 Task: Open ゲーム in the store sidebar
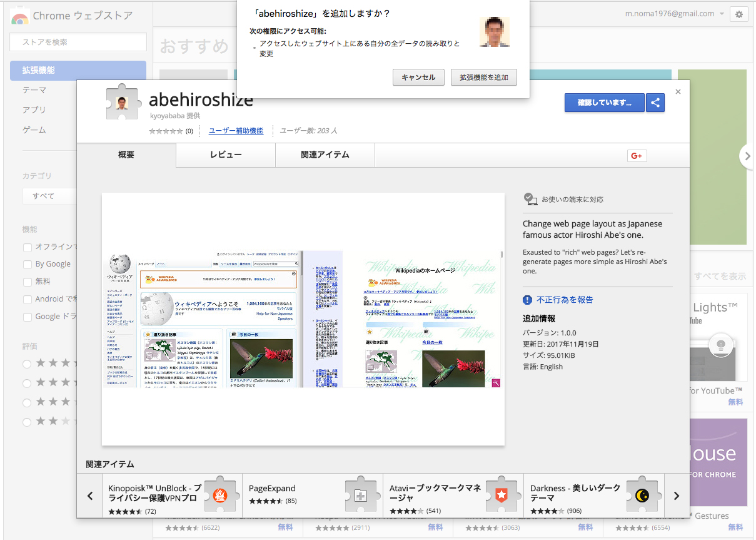(x=34, y=130)
